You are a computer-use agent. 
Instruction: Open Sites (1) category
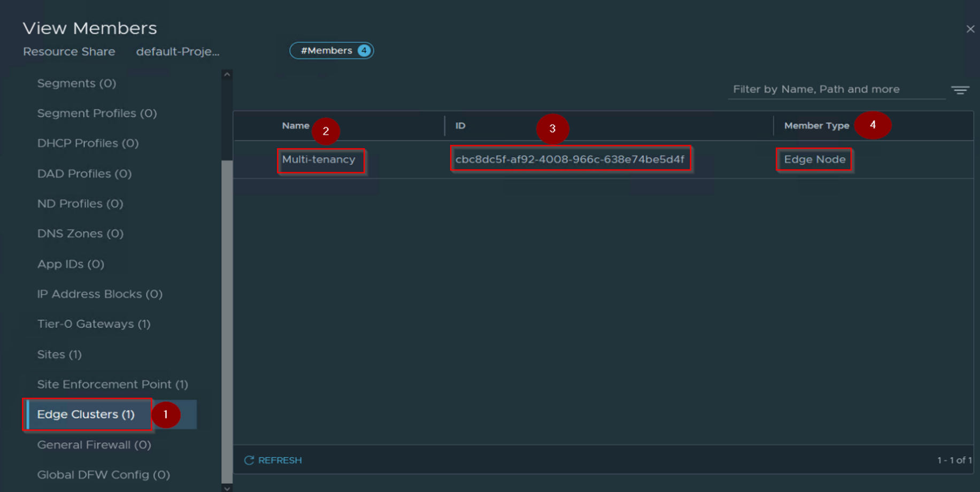tap(59, 354)
